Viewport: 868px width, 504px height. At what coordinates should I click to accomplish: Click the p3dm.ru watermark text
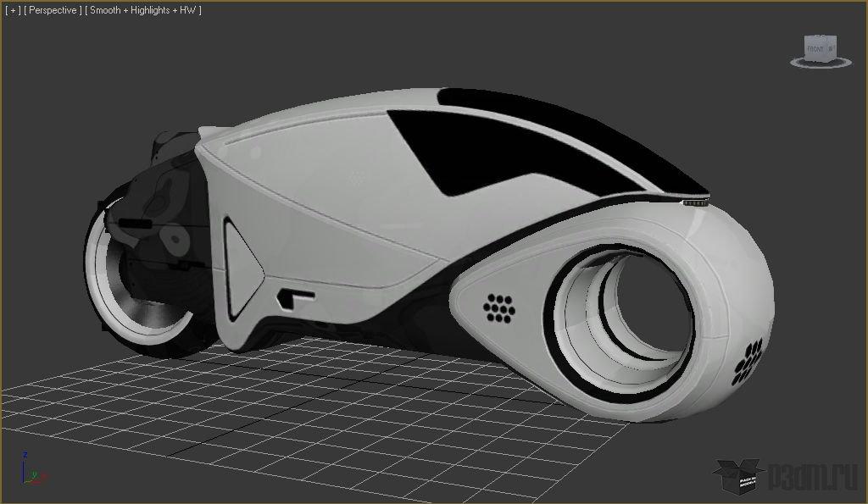click(813, 478)
